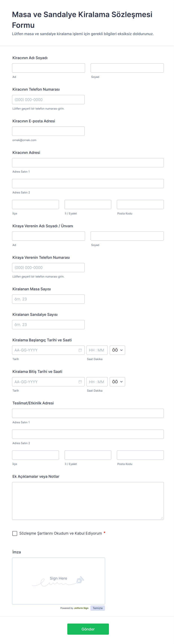Click Kiralanan Sandalye Sayısı number field
Viewport: 174px width, 644px height.
[48, 324]
